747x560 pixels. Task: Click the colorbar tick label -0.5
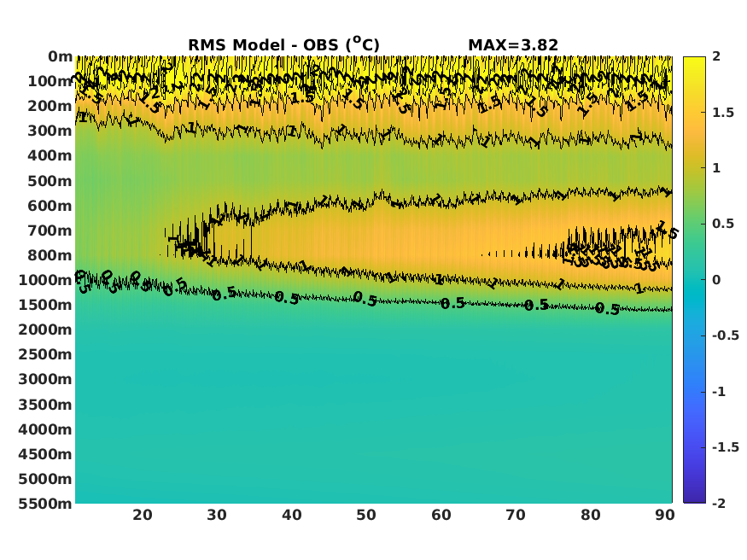(x=726, y=335)
